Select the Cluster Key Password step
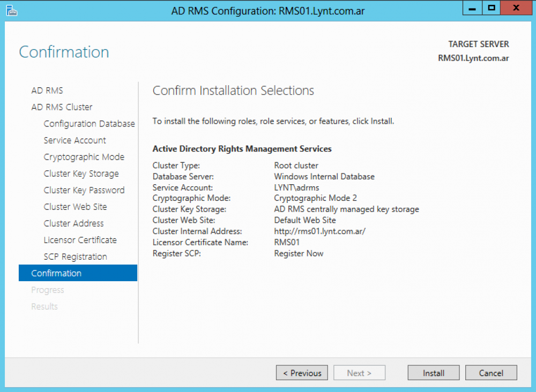 point(84,190)
